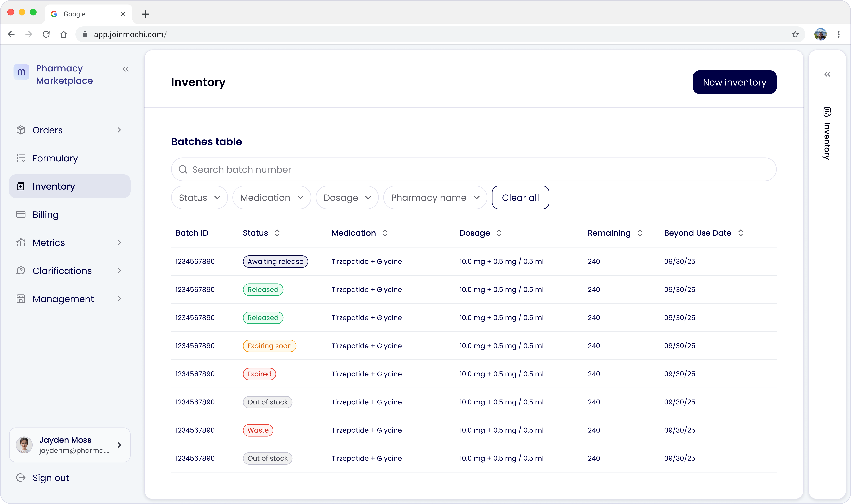Click Search batch number field
The image size is (851, 504).
point(474,169)
